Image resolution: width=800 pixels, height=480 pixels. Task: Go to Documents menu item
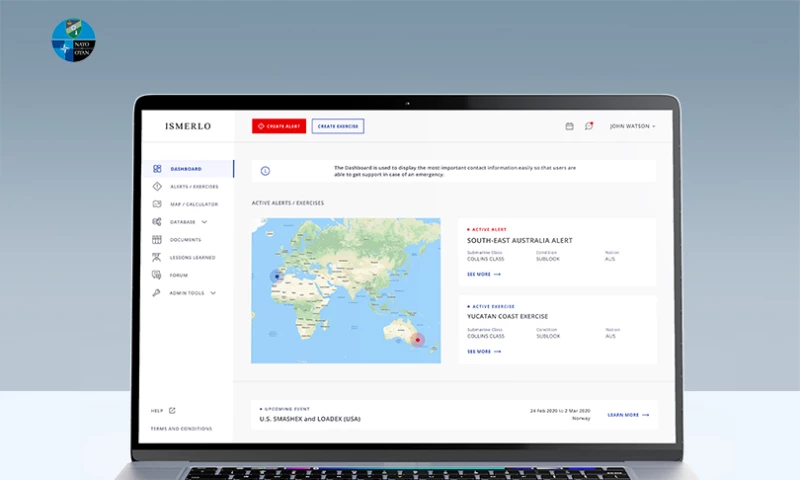point(185,240)
